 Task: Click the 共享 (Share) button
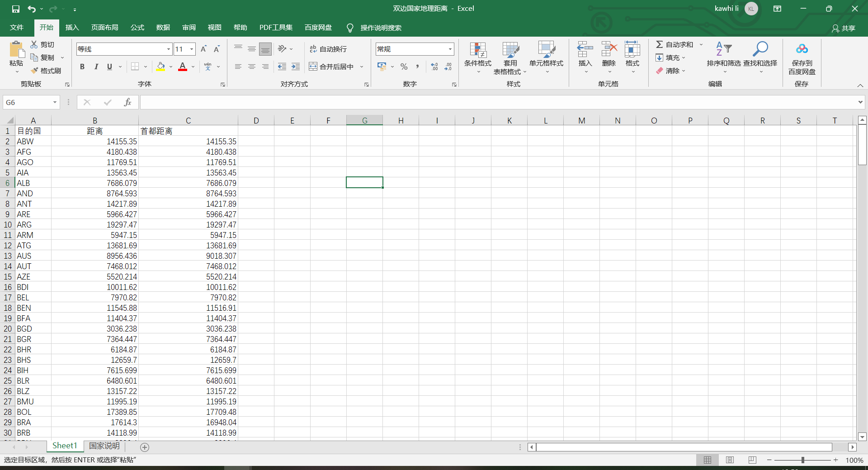[844, 28]
